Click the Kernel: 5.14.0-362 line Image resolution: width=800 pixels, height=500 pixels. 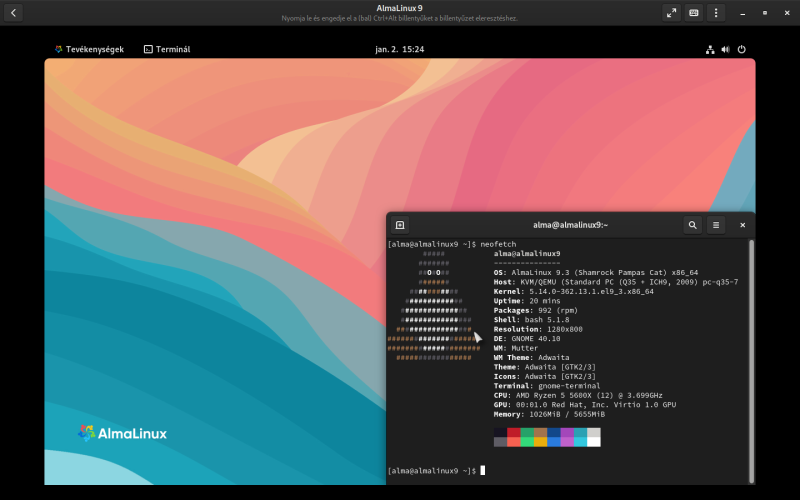pos(573,291)
